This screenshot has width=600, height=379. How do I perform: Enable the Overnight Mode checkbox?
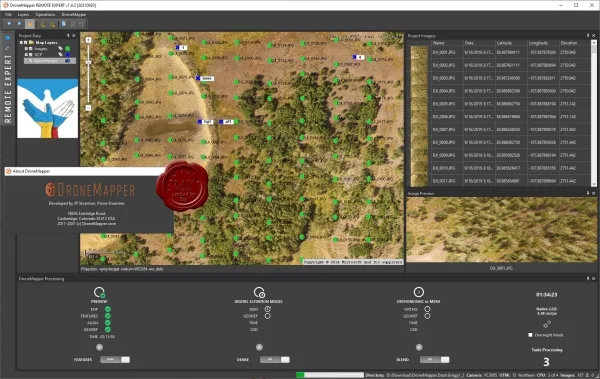530,335
